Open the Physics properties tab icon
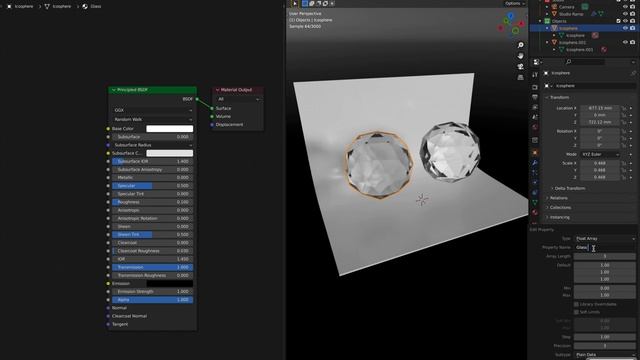This screenshot has width=640, height=360. click(535, 182)
